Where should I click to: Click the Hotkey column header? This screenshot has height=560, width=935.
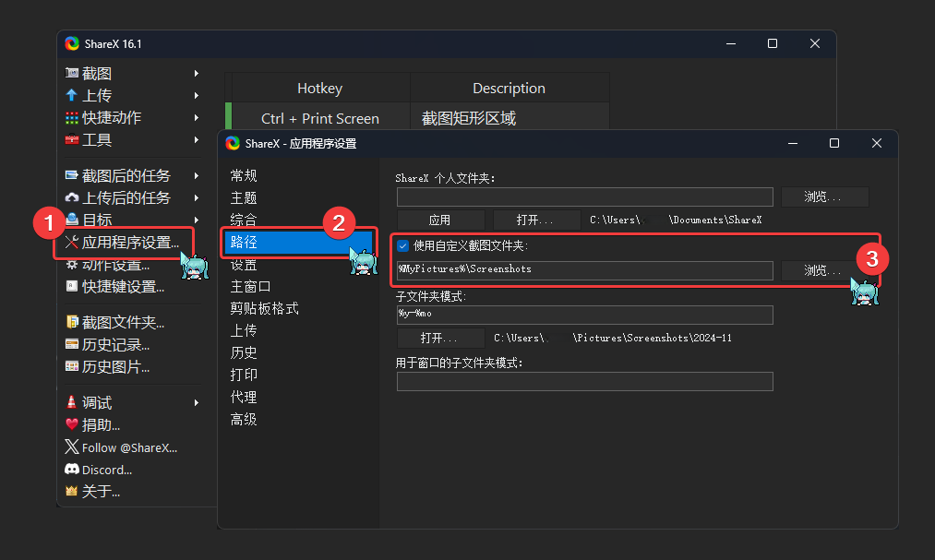(320, 89)
